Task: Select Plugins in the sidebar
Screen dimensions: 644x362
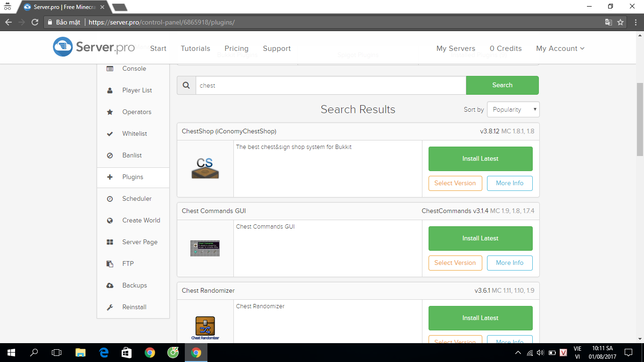Action: point(133,177)
